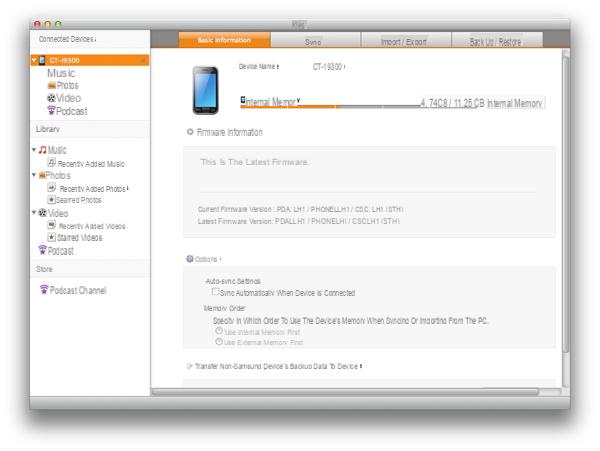600x451 pixels.
Task: Click the 4.74GB / 11.25GB memory text
Action: 452,103
